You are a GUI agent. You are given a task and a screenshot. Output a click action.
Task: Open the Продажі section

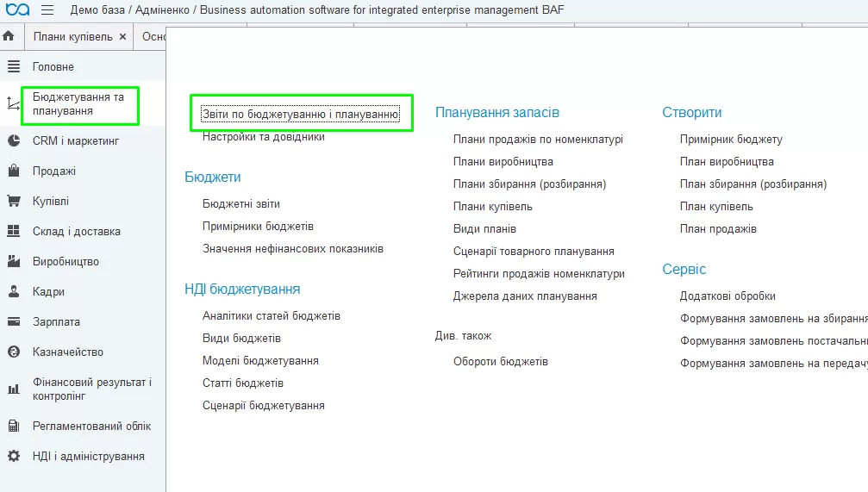coord(54,171)
